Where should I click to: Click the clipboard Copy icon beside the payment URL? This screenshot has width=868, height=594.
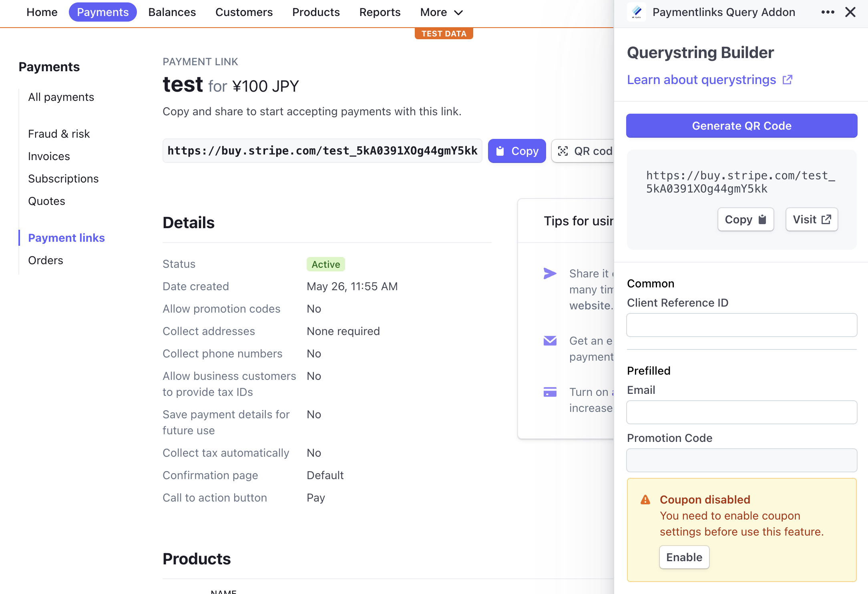click(x=500, y=151)
